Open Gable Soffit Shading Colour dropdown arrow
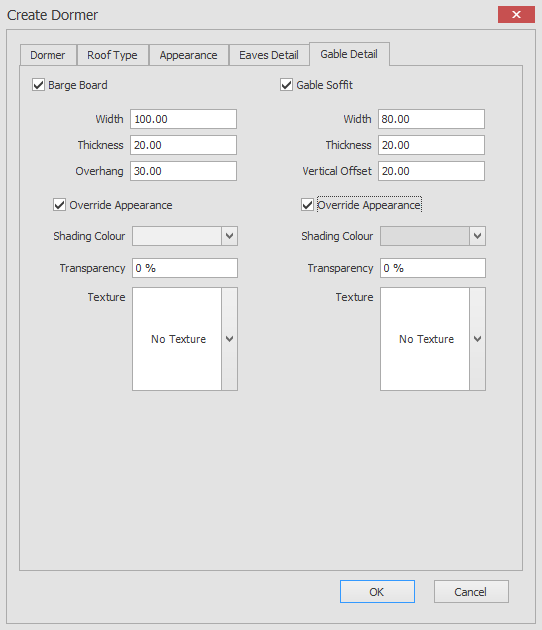 (x=477, y=236)
